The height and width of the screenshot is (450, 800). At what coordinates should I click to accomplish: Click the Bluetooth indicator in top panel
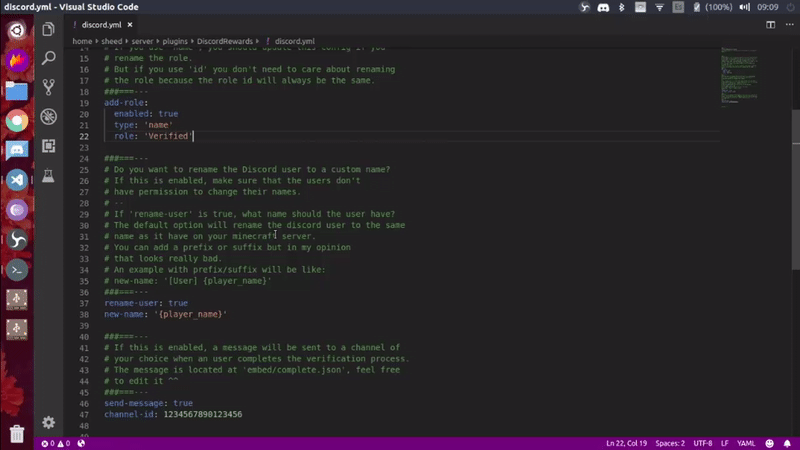621,7
